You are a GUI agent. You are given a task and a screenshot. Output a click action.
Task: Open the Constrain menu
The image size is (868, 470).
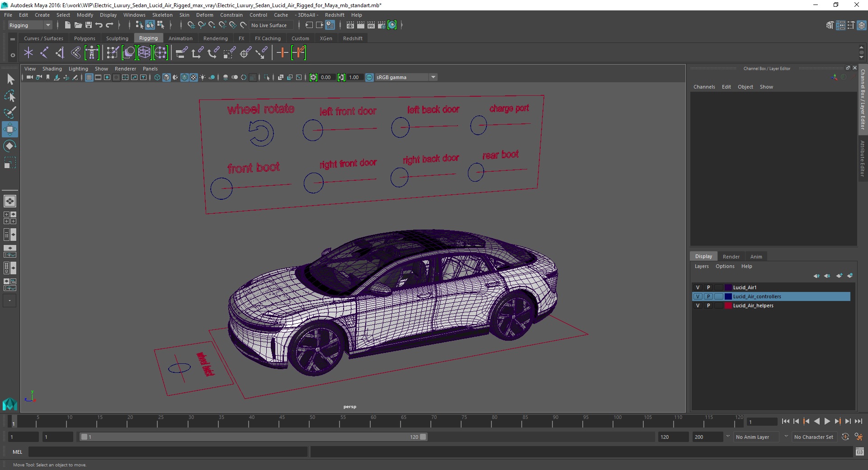pyautogui.click(x=231, y=15)
